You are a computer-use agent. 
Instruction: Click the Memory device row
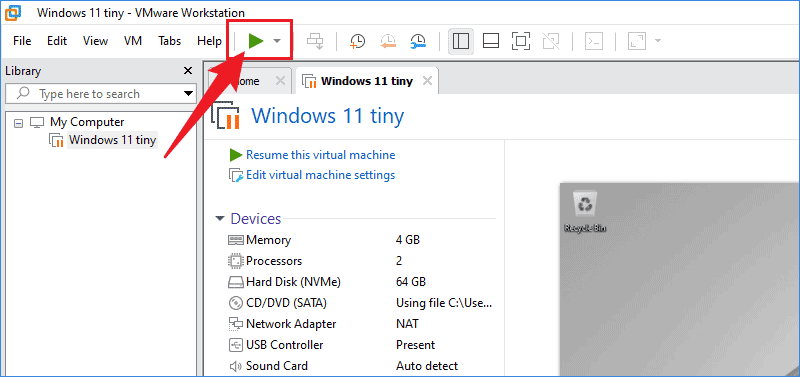(x=361, y=240)
